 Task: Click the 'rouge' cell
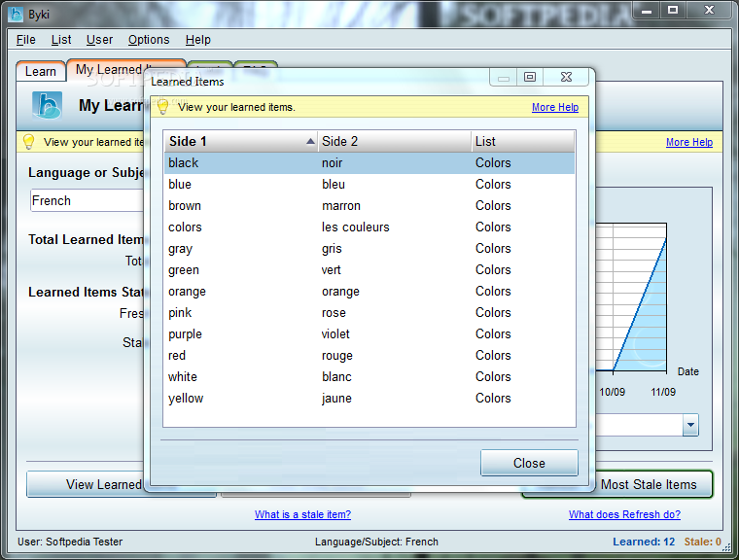(x=337, y=356)
